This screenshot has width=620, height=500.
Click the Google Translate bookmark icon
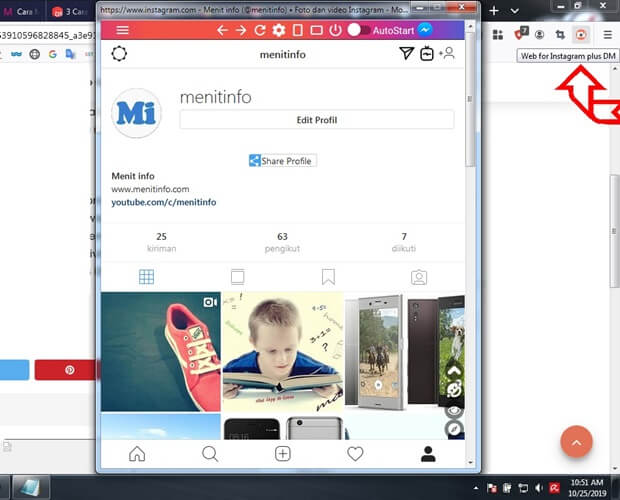[x=70, y=54]
